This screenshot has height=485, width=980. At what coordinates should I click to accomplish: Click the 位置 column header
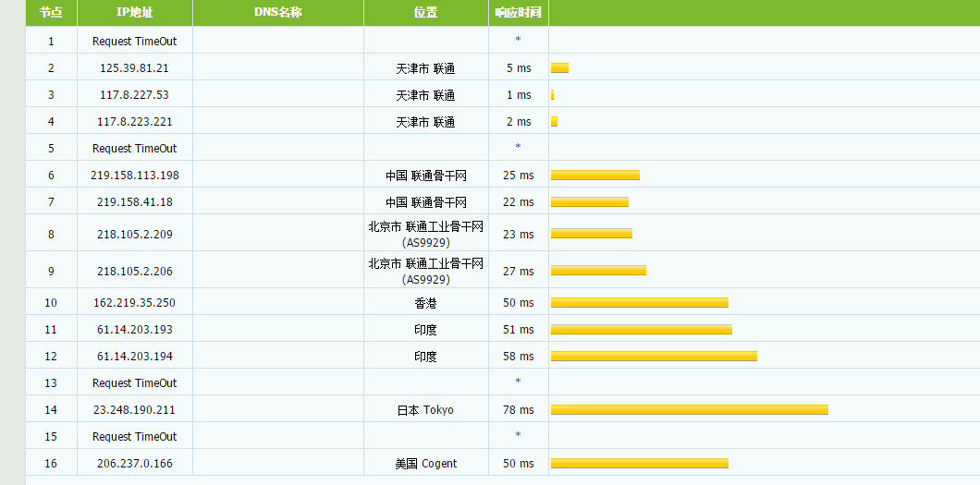tap(425, 13)
